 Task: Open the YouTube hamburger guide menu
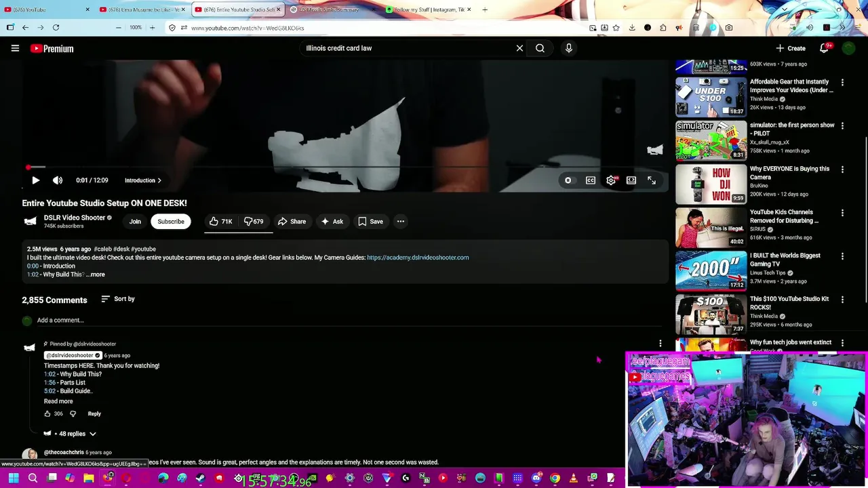coord(15,48)
